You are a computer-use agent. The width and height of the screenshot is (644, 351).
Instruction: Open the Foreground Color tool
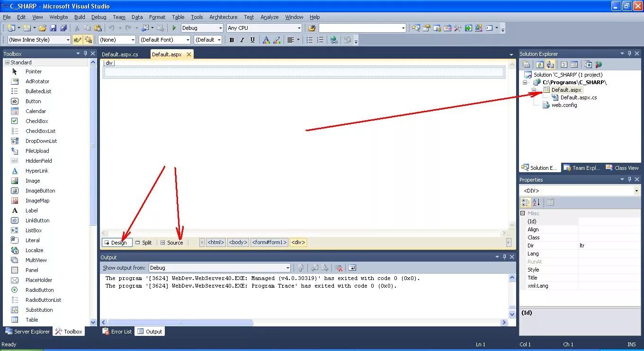[266, 40]
